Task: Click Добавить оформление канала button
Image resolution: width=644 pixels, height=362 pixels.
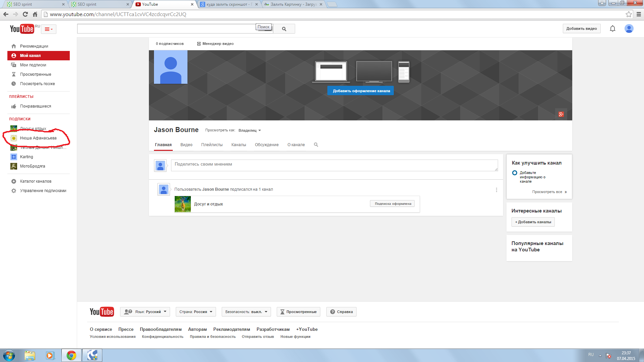Action: tap(361, 91)
